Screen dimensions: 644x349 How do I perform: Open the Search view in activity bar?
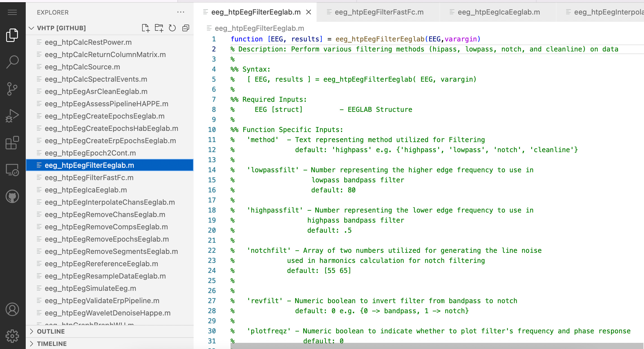coord(12,62)
